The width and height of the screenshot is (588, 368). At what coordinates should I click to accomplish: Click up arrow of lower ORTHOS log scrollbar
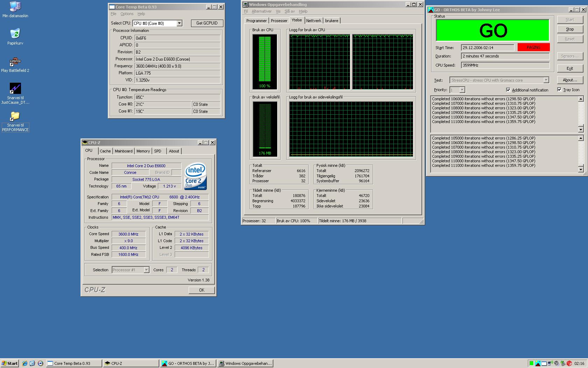coord(581,138)
